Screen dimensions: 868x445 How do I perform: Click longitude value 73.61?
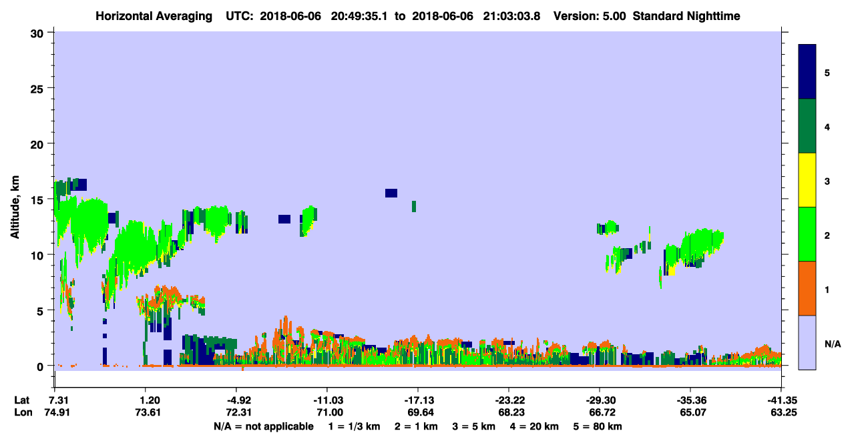(150, 413)
